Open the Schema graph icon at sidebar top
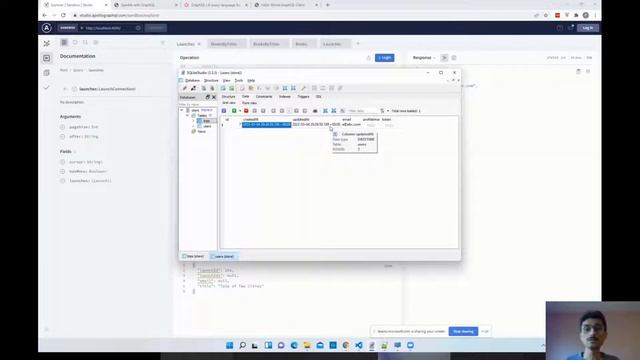 click(47, 43)
